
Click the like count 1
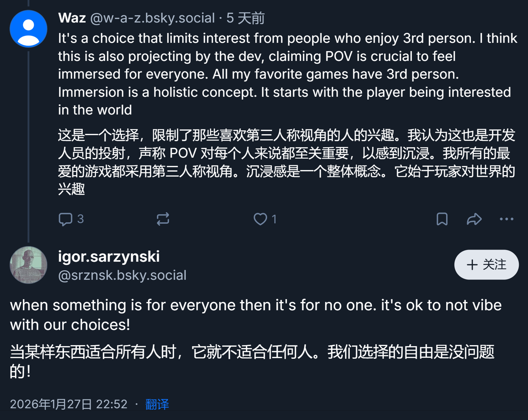pyautogui.click(x=274, y=219)
